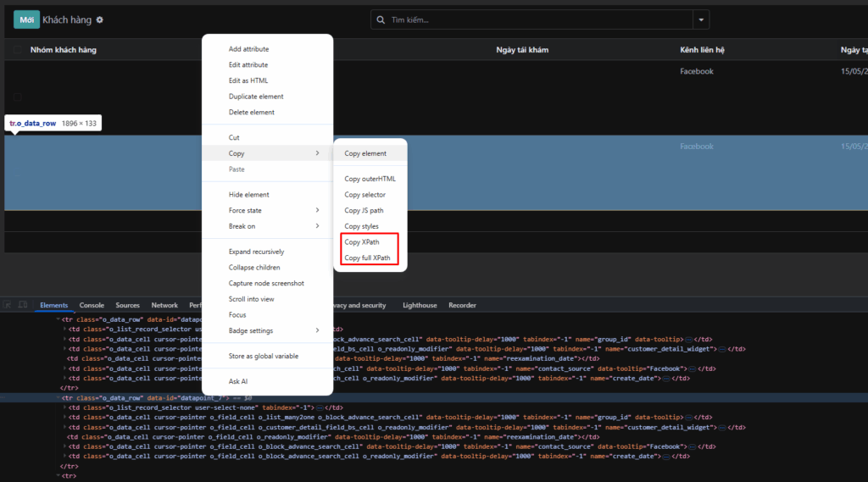Switch to the Sources tab
Screen dimensions: 868x482
[127, 306]
